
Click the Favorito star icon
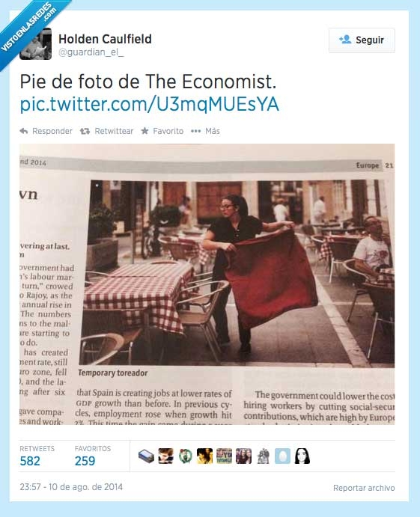144,131
